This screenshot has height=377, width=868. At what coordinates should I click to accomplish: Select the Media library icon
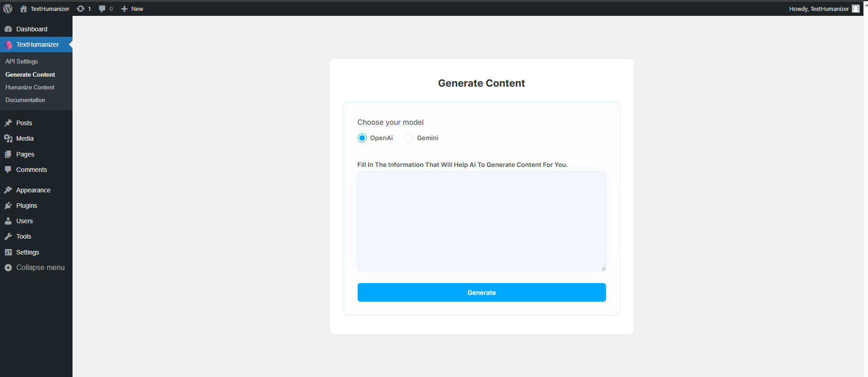(x=8, y=138)
